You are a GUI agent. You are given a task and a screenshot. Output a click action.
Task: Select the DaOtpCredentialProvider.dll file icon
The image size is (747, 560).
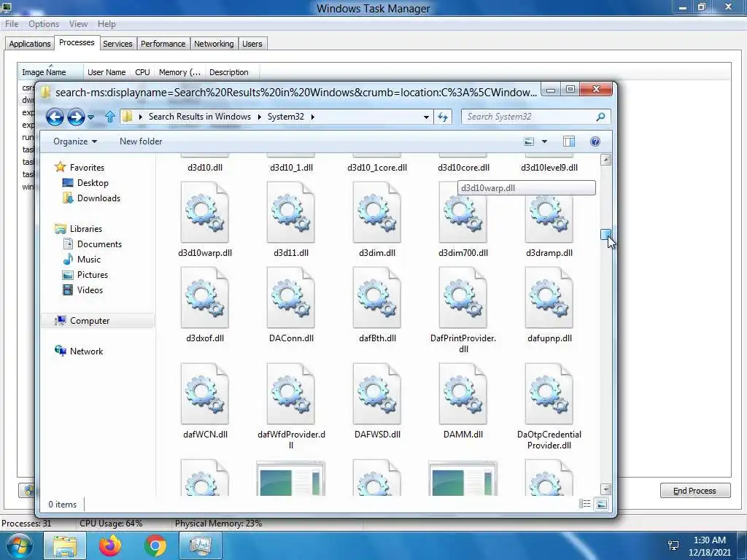(549, 394)
